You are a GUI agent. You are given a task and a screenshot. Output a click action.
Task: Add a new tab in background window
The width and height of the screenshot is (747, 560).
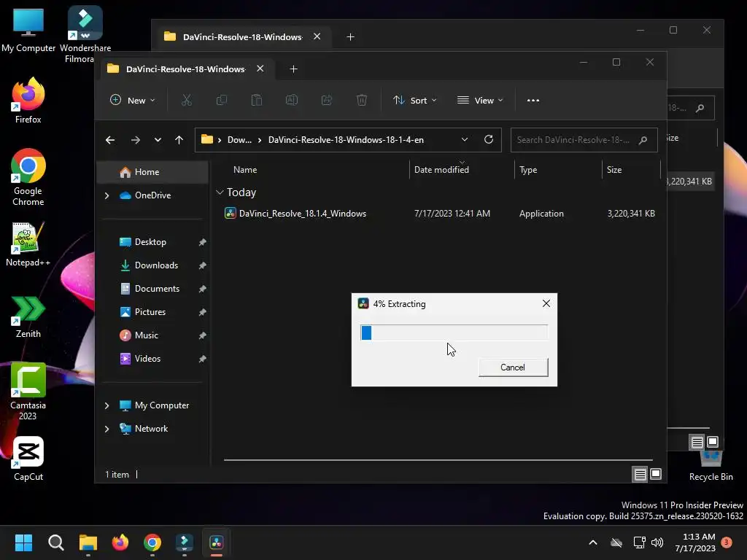tap(350, 36)
